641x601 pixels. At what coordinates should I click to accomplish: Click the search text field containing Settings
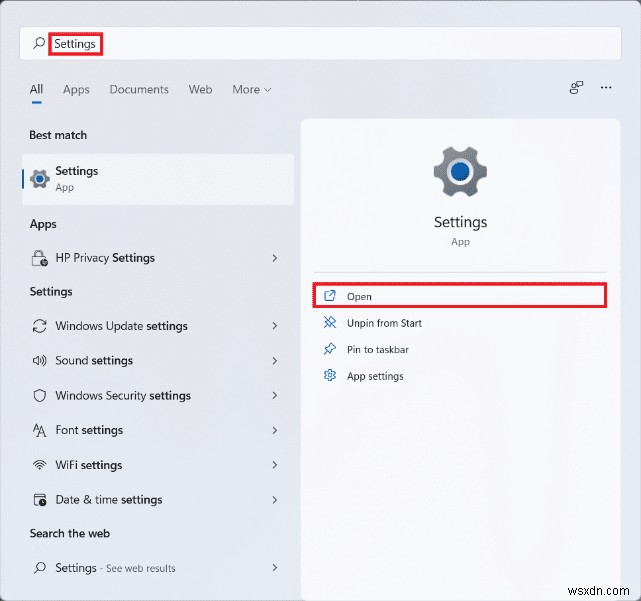pos(320,43)
